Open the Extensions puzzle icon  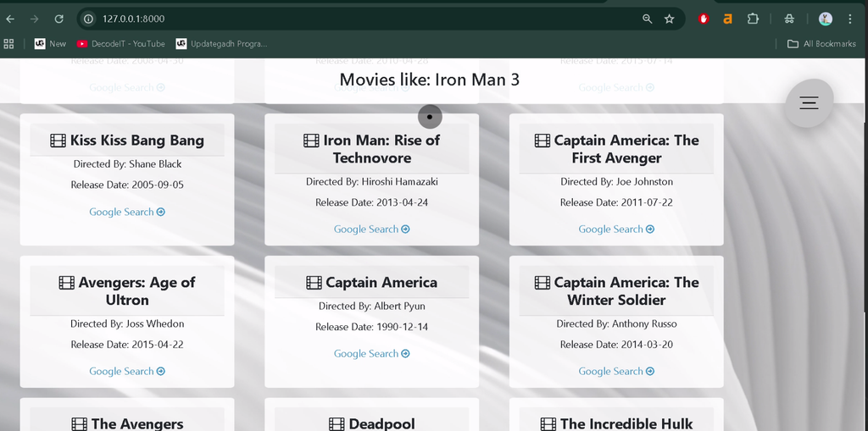(x=753, y=19)
